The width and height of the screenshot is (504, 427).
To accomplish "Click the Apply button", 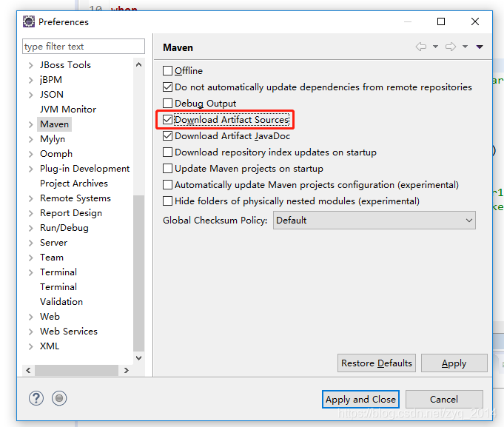I will (454, 363).
